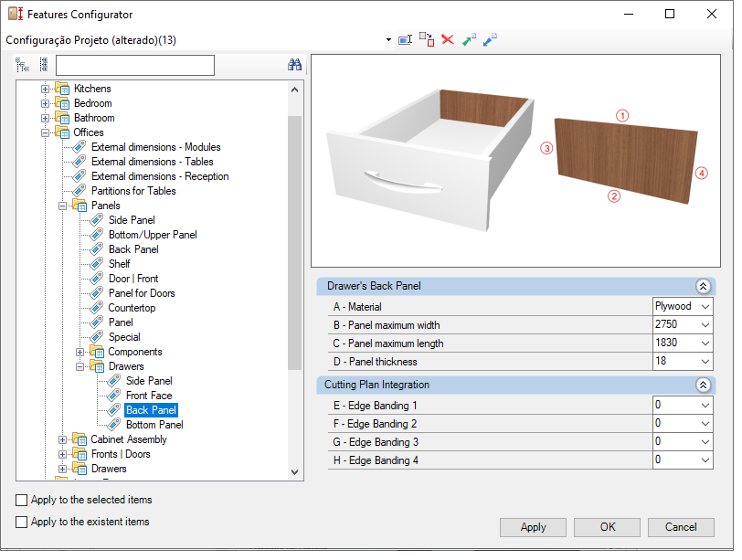Open the Panel maximum width dropdown
742x560 pixels.
705,325
